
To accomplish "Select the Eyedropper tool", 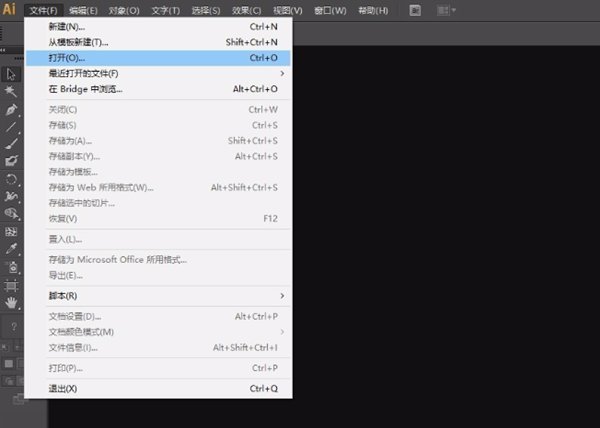I will (11, 249).
